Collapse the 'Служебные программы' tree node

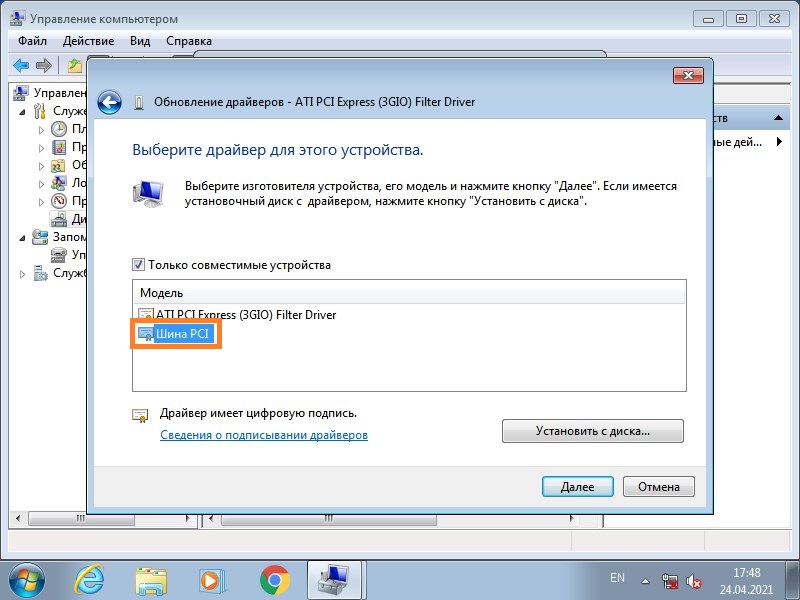point(24,111)
